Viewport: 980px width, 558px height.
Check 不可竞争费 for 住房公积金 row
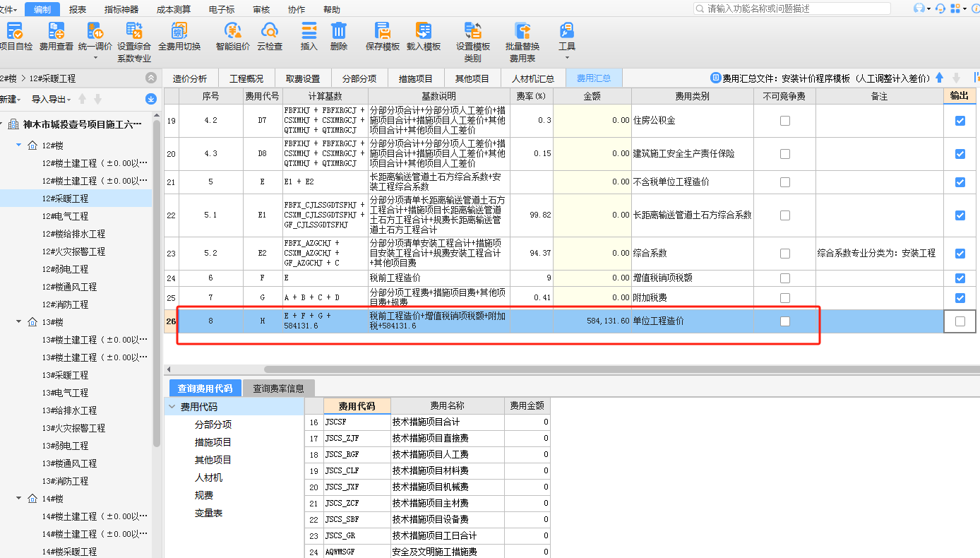pos(784,121)
